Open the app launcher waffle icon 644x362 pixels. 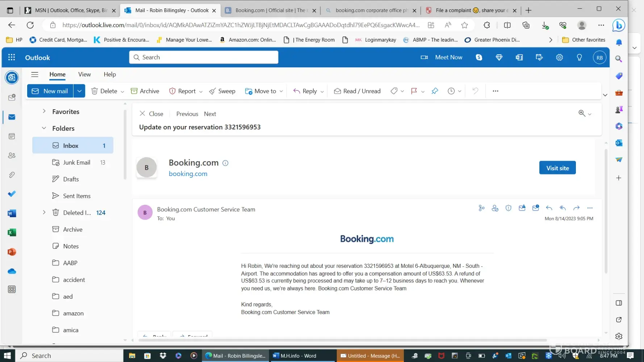click(x=12, y=57)
